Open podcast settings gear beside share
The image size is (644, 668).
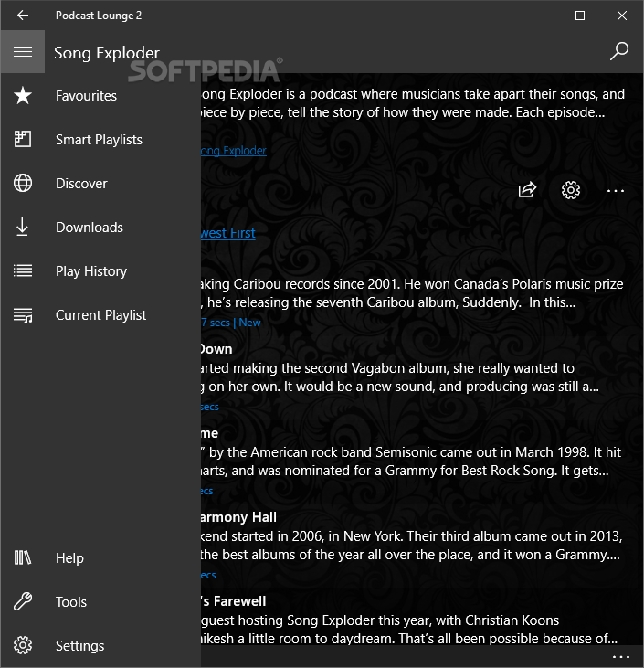pos(571,190)
